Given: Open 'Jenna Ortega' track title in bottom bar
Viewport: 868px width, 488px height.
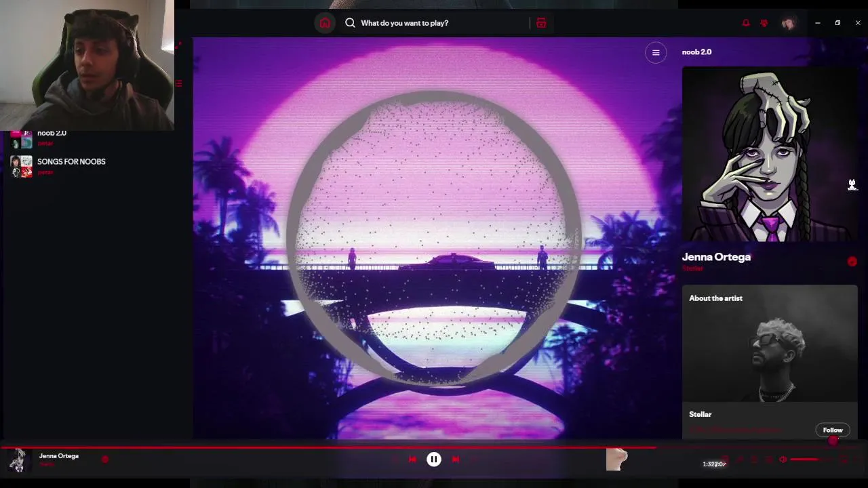Looking at the screenshot, I should pos(59,455).
